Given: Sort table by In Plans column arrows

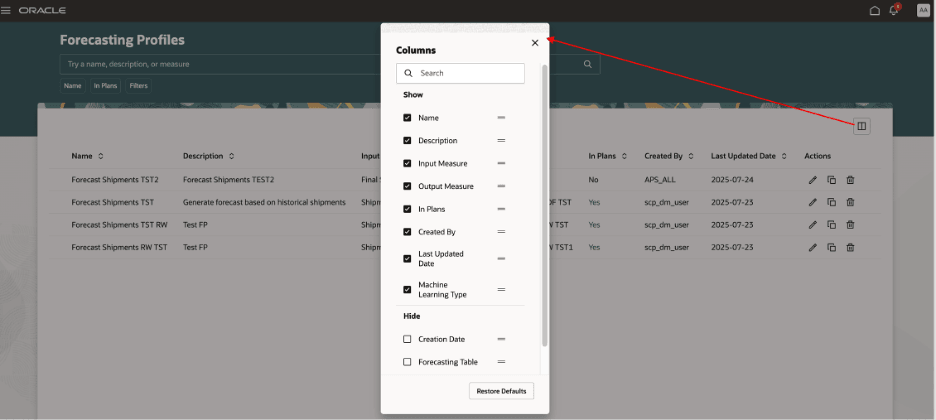Looking at the screenshot, I should (624, 156).
